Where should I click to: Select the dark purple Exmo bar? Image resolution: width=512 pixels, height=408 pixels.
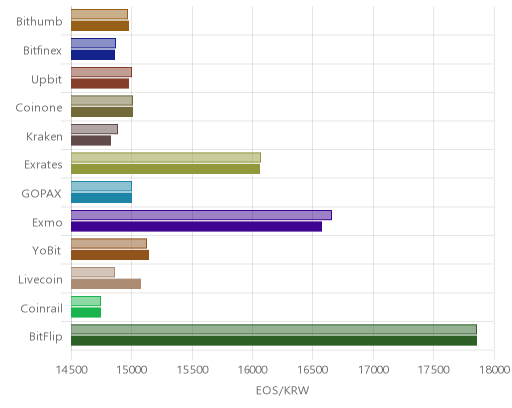196,226
